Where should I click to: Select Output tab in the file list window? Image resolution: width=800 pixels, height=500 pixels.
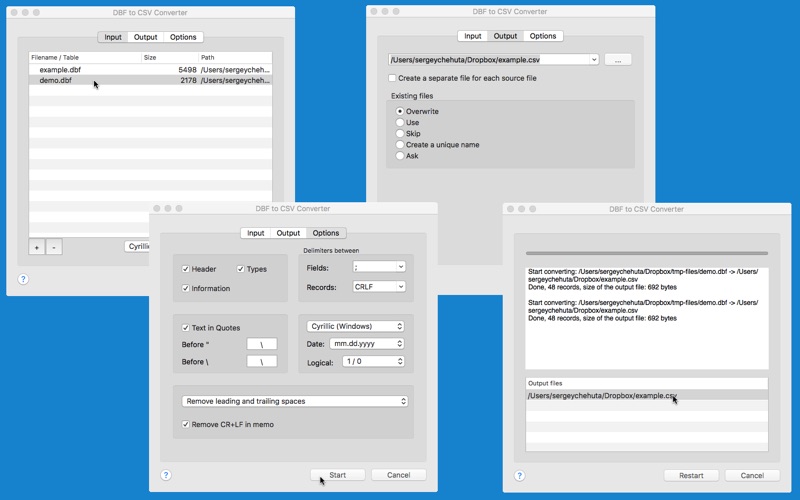145,37
